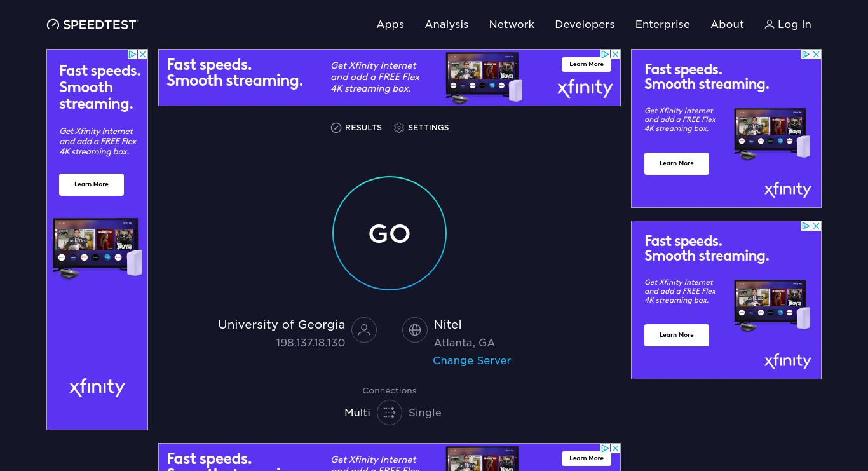
Task: Click the Change Server link
Action: point(471,360)
